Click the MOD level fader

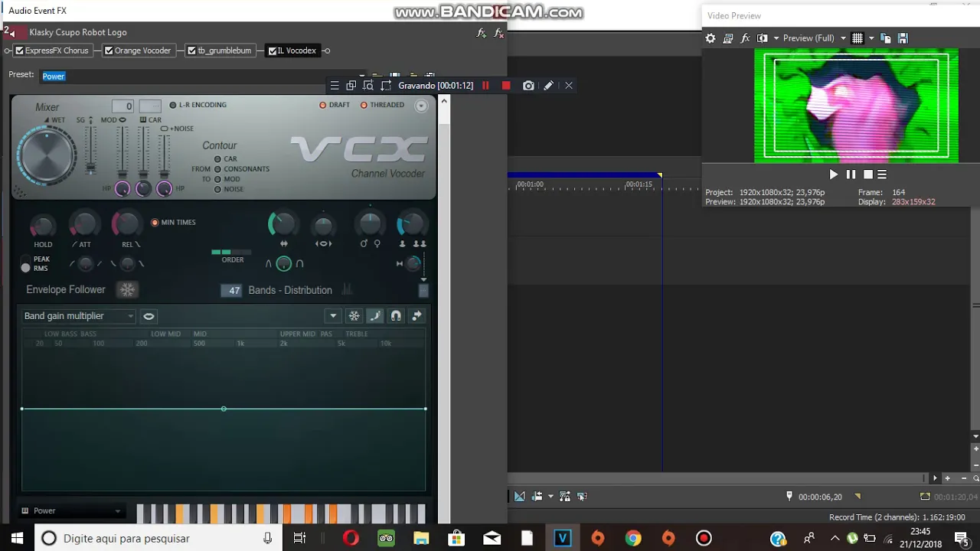click(x=122, y=152)
